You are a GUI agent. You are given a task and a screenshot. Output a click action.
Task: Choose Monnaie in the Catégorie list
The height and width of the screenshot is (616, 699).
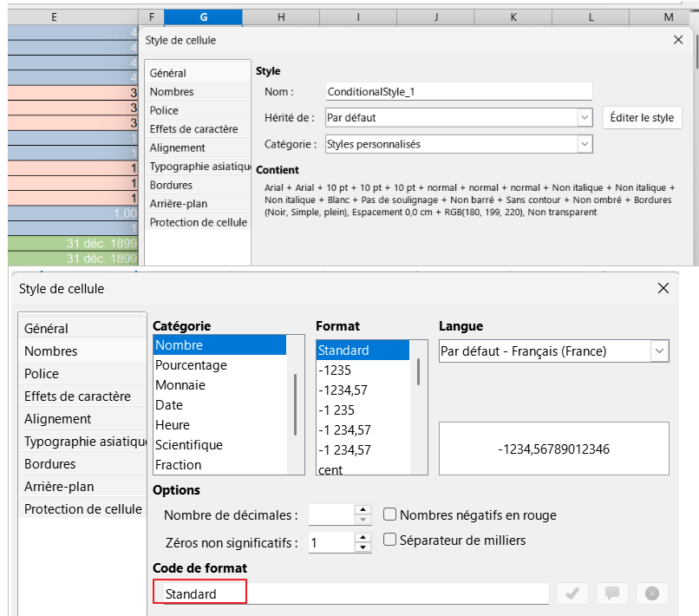(180, 385)
